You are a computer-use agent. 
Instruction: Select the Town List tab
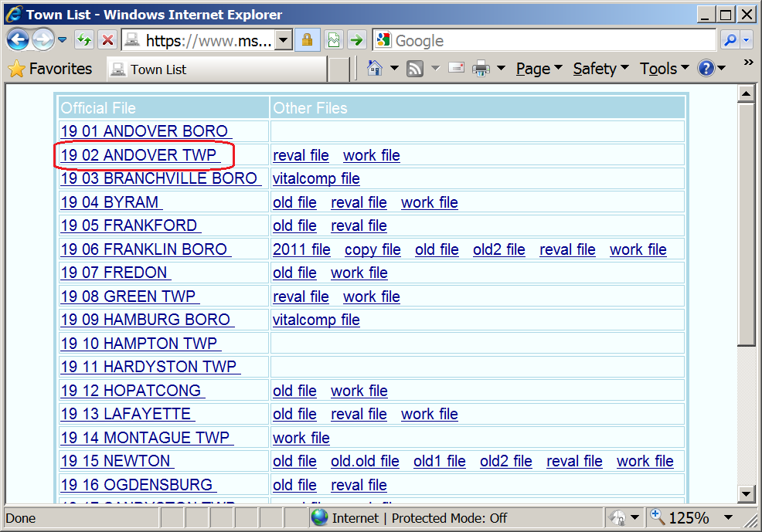tap(216, 69)
